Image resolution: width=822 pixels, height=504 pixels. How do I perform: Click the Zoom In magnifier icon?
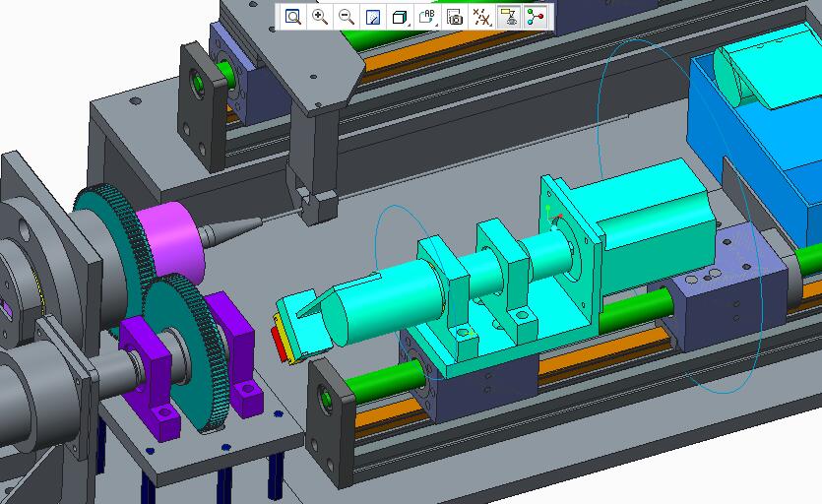click(x=320, y=17)
